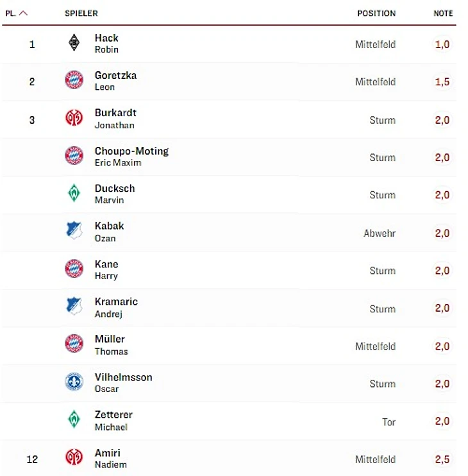Click the Werder logo beside Zetterer
Image resolution: width=468 pixels, height=476 pixels.
click(x=74, y=420)
